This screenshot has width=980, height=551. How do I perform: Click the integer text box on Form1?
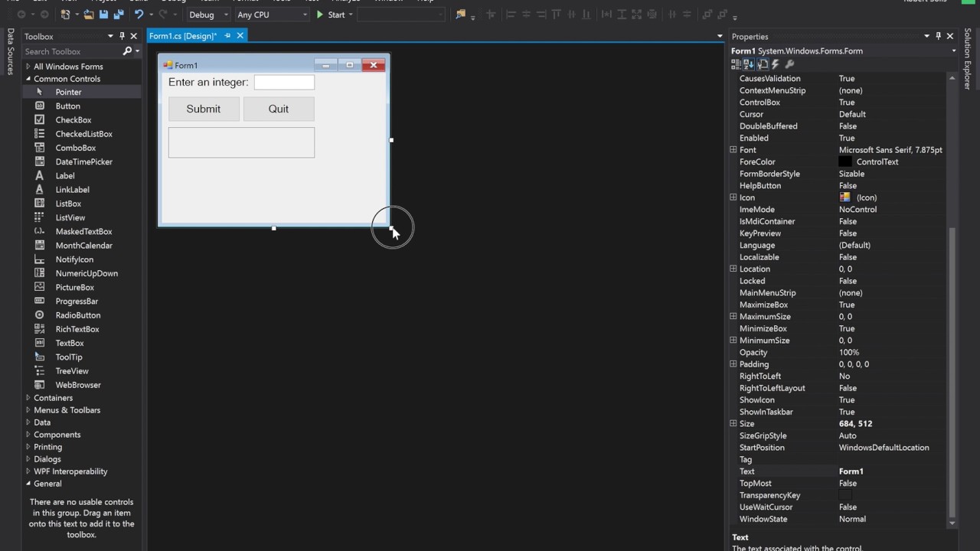(x=284, y=83)
